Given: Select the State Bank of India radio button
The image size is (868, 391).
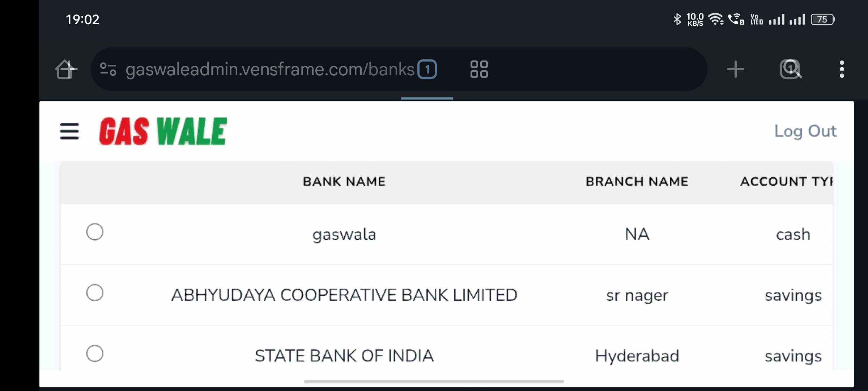Looking at the screenshot, I should pos(95,353).
